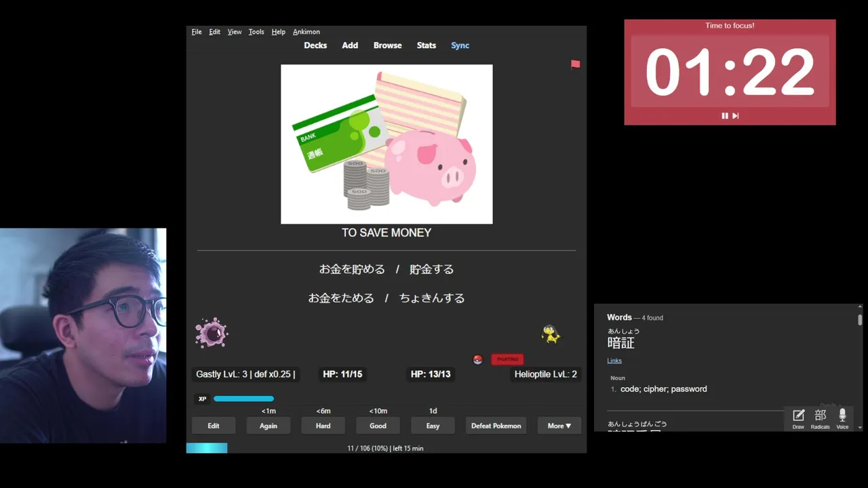Click the あんしょうばんごう reading text
The image size is (868, 488).
click(637, 424)
